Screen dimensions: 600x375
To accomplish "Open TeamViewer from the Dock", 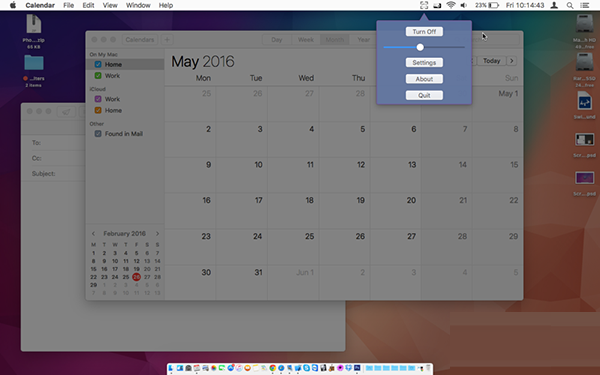I will pos(315,368).
